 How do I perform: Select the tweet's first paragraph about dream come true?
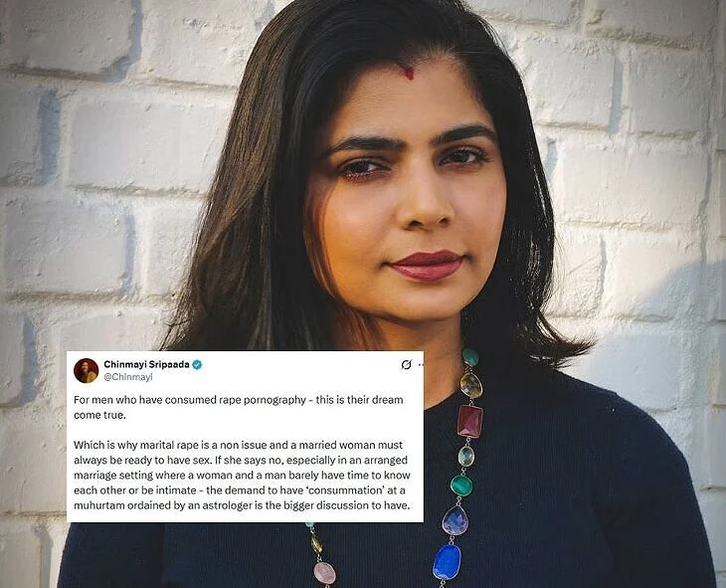click(x=238, y=407)
